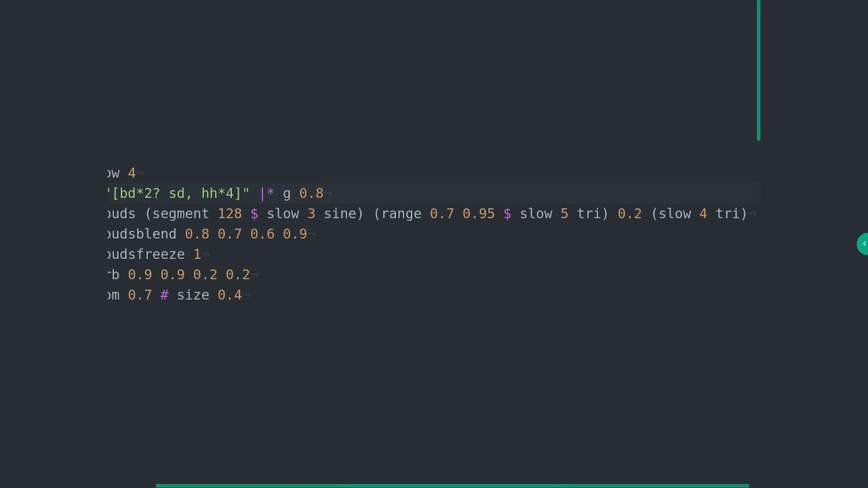
Task: Click the standalone value 0.2 before (slow 4 tri)
Action: (x=630, y=213)
